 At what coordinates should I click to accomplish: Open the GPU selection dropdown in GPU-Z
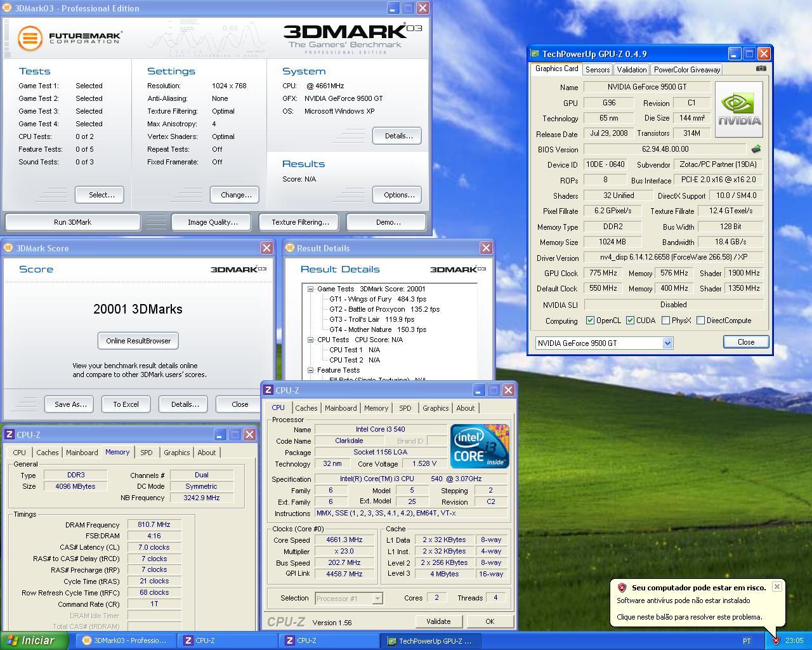pyautogui.click(x=667, y=343)
